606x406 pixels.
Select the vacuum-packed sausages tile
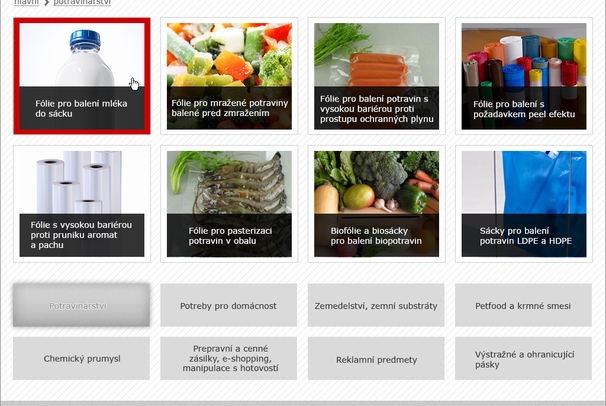376,76
